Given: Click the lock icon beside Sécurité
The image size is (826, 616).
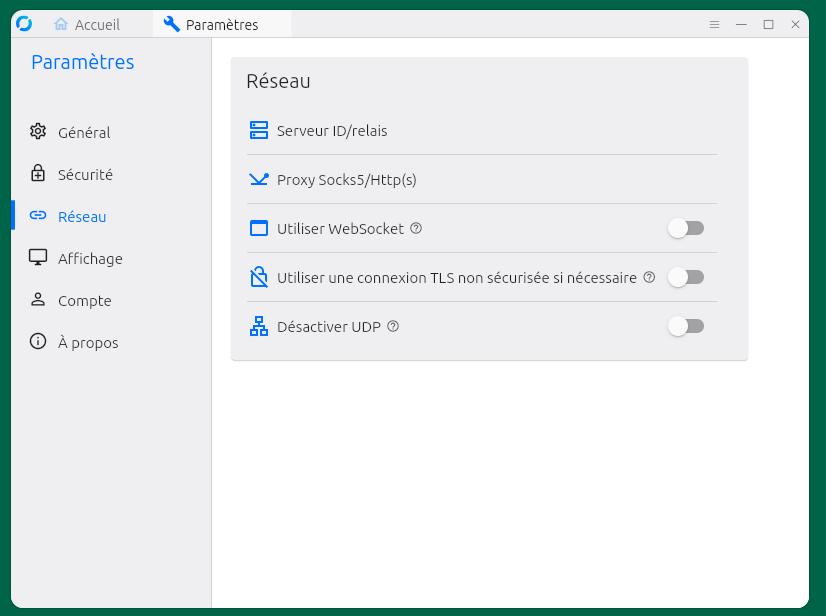Looking at the screenshot, I should coord(38,173).
